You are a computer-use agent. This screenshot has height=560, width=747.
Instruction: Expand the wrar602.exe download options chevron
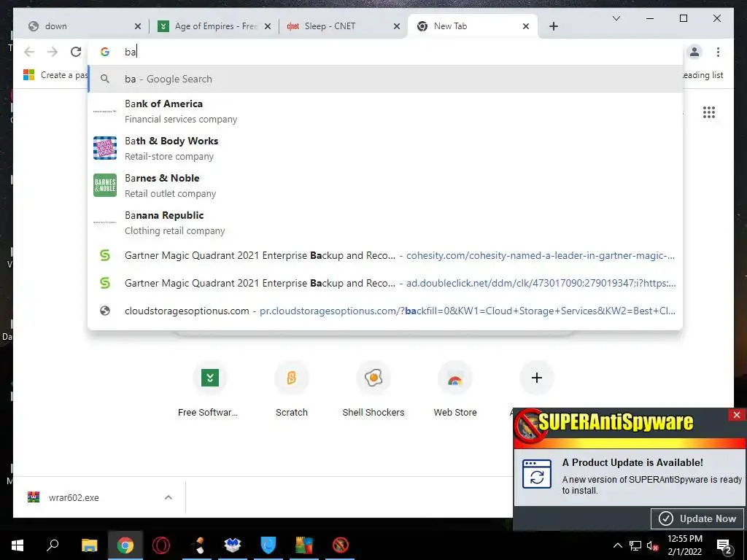(169, 497)
